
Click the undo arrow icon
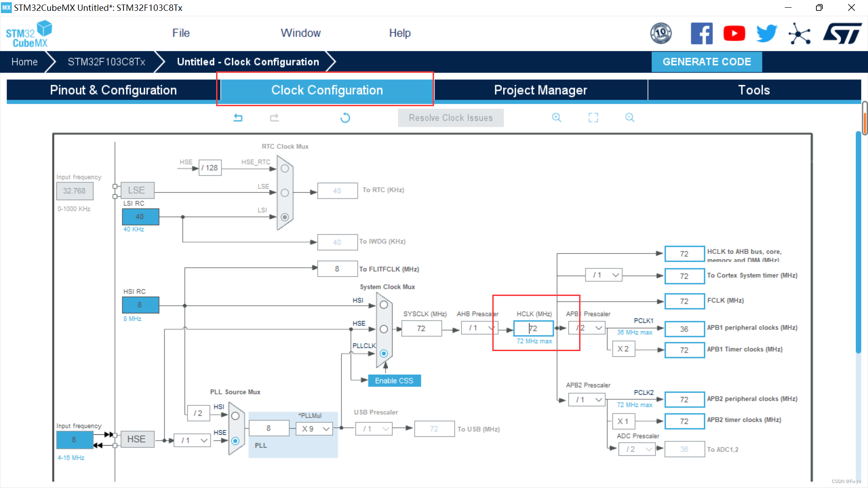(238, 117)
